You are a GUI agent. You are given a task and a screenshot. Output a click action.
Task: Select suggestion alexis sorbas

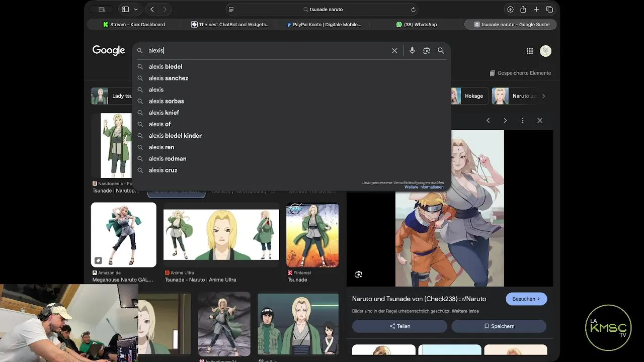[x=291, y=101]
